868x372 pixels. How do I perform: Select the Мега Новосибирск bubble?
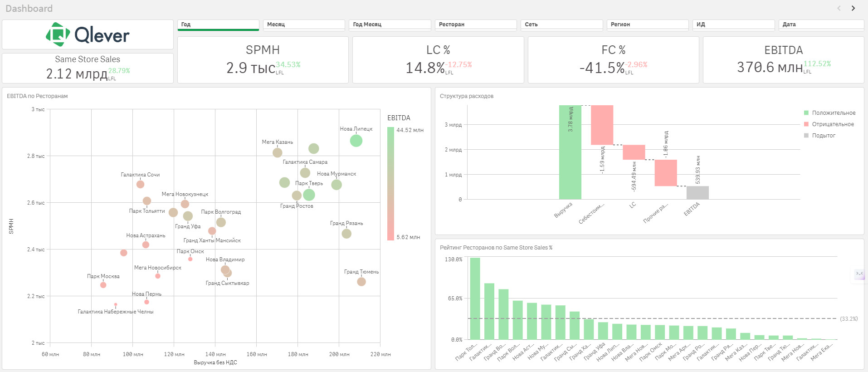158,276
